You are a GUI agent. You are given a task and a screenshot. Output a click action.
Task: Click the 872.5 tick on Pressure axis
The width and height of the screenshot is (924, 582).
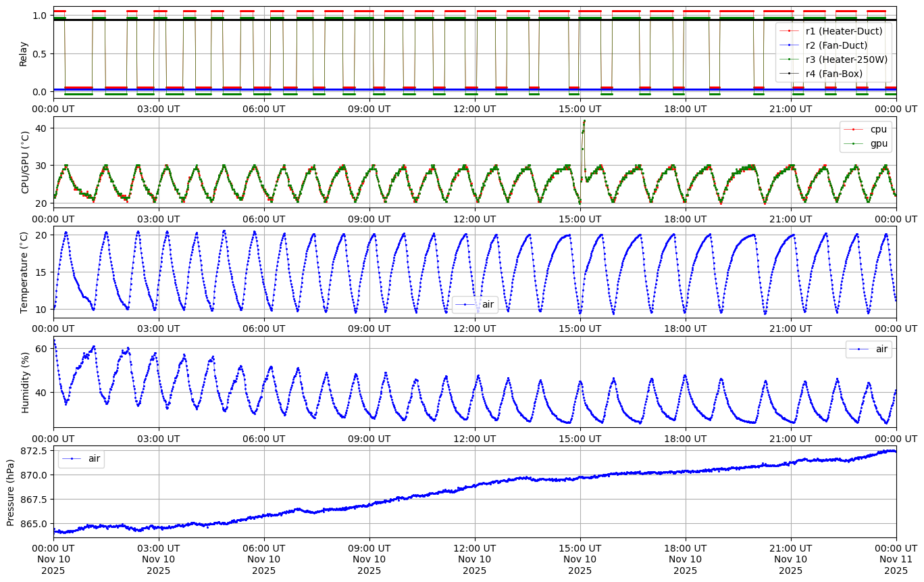34,451
